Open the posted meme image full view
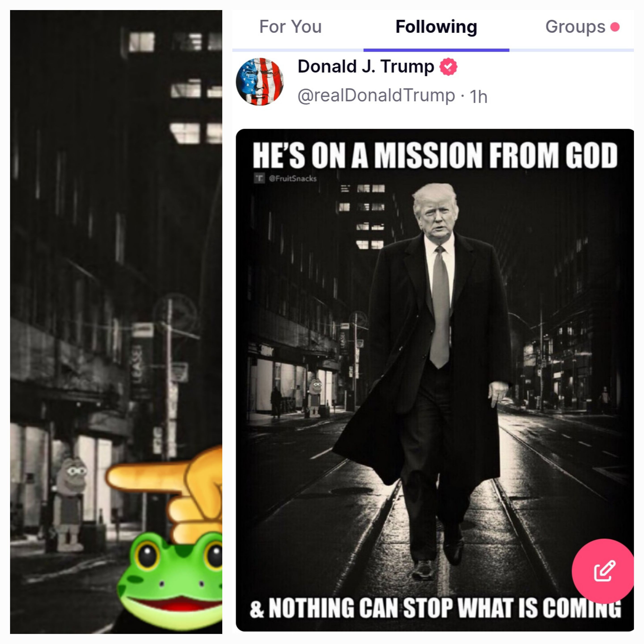This screenshot has width=644, height=644. point(435,380)
